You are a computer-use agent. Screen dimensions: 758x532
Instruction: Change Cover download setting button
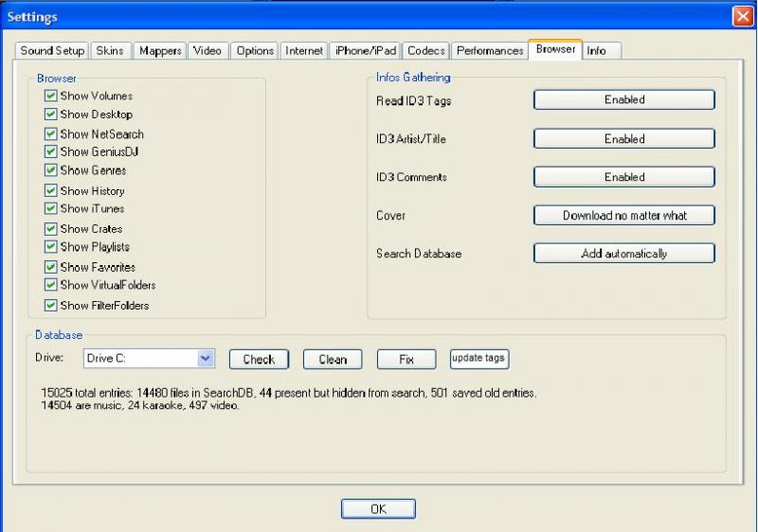coord(623,216)
